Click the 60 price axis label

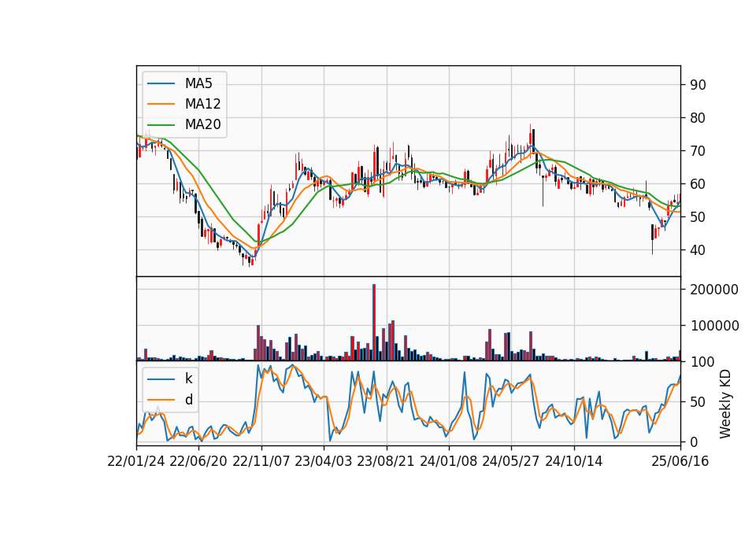click(x=698, y=184)
